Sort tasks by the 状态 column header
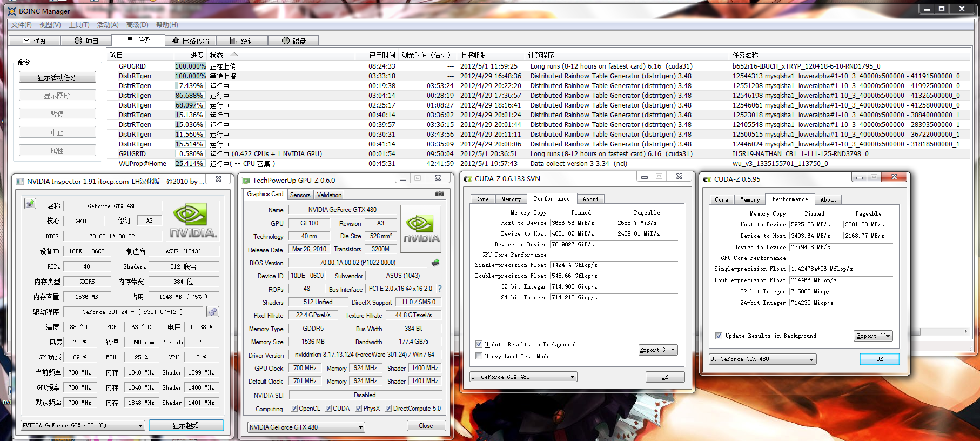 click(281, 55)
